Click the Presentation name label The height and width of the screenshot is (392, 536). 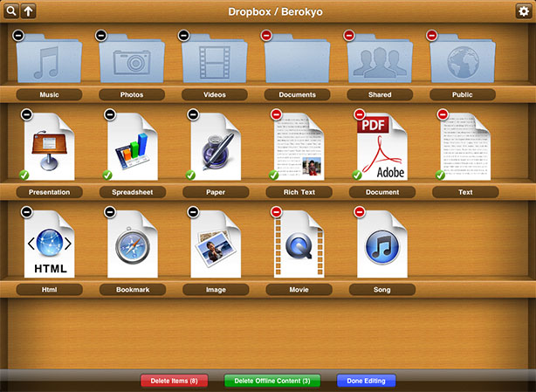49,192
